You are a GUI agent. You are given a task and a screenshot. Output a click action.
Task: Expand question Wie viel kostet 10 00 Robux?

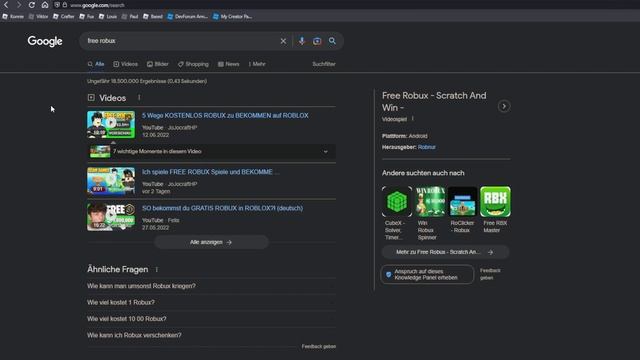[211, 319]
